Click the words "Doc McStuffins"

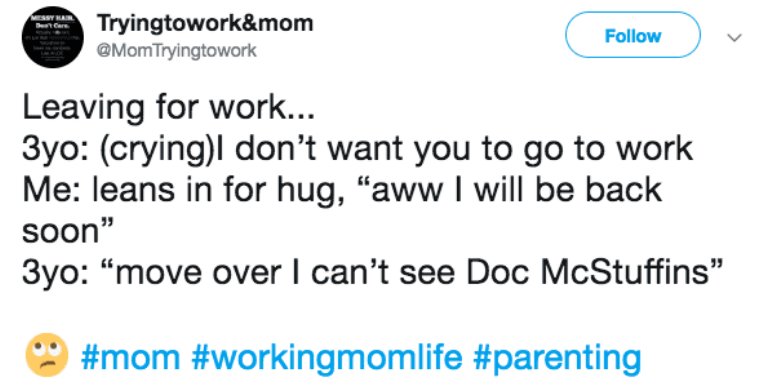[x=595, y=273]
